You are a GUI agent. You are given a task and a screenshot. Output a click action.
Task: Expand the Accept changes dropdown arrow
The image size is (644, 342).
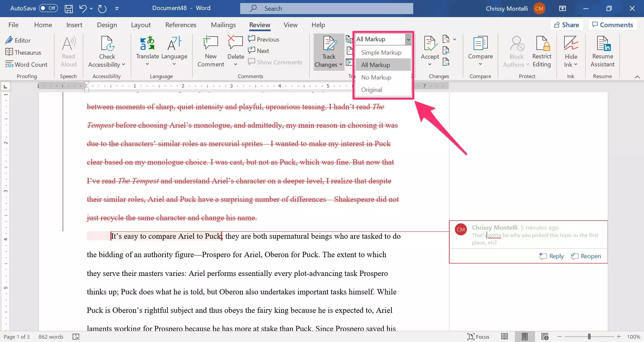click(x=430, y=64)
